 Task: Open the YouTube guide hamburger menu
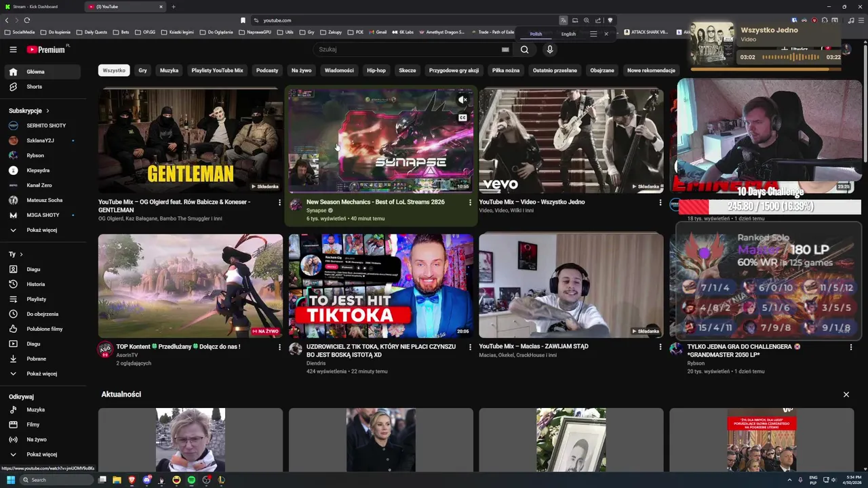13,49
